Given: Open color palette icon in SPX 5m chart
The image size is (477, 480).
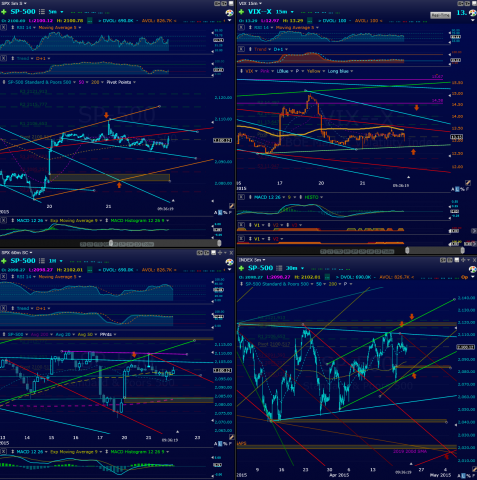Looking at the screenshot, I should [x=229, y=13].
